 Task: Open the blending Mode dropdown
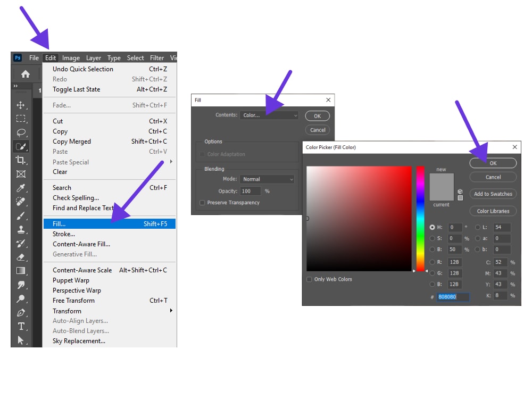(267, 179)
